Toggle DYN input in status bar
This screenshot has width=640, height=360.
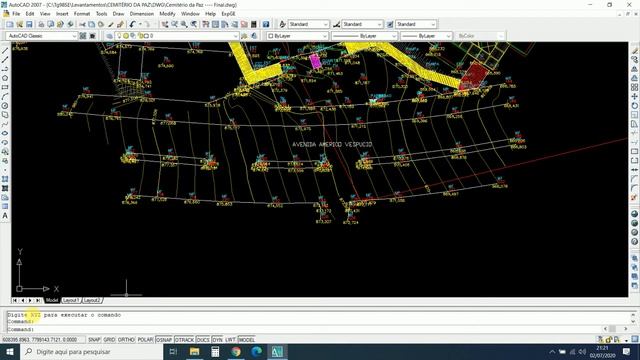[x=218, y=340]
